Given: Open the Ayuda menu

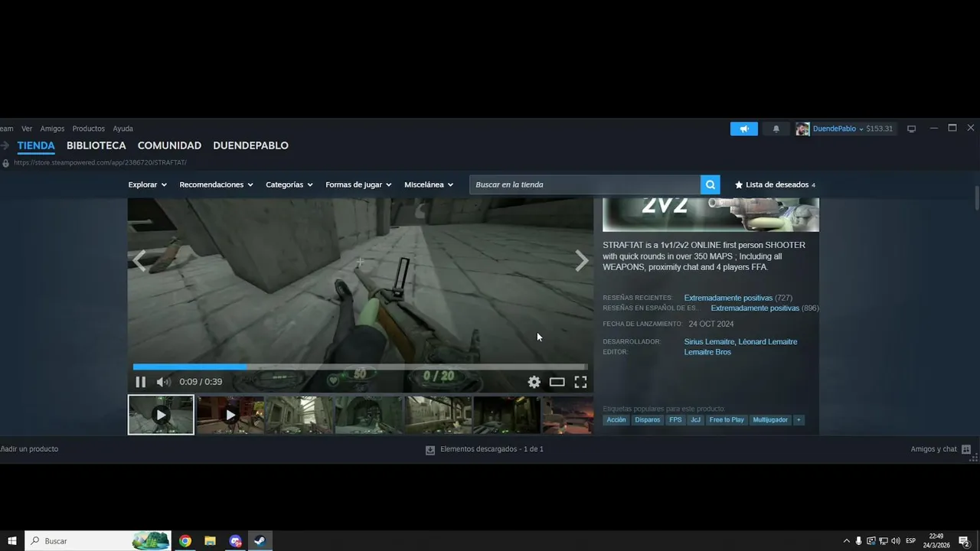Looking at the screenshot, I should coord(123,129).
